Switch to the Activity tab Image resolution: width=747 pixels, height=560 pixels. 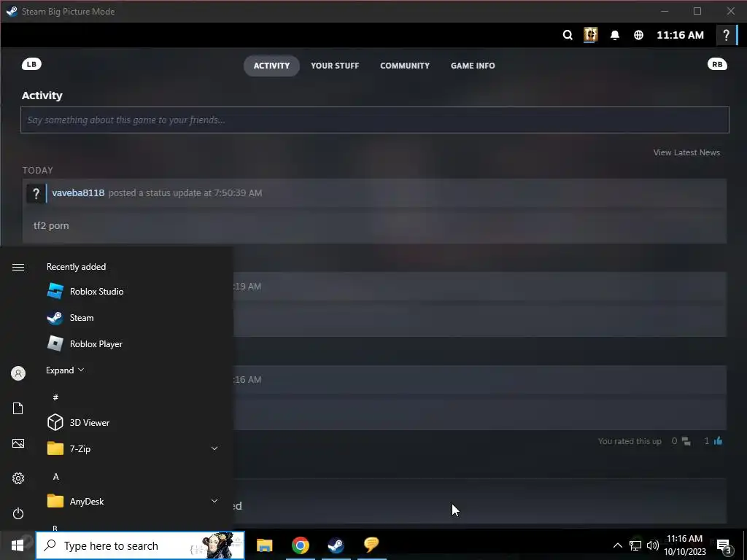point(271,66)
